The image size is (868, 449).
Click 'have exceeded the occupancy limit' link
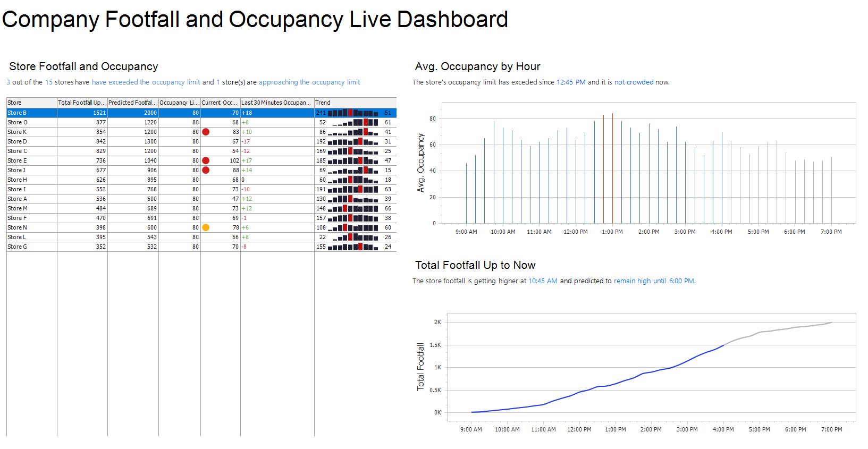click(x=146, y=82)
